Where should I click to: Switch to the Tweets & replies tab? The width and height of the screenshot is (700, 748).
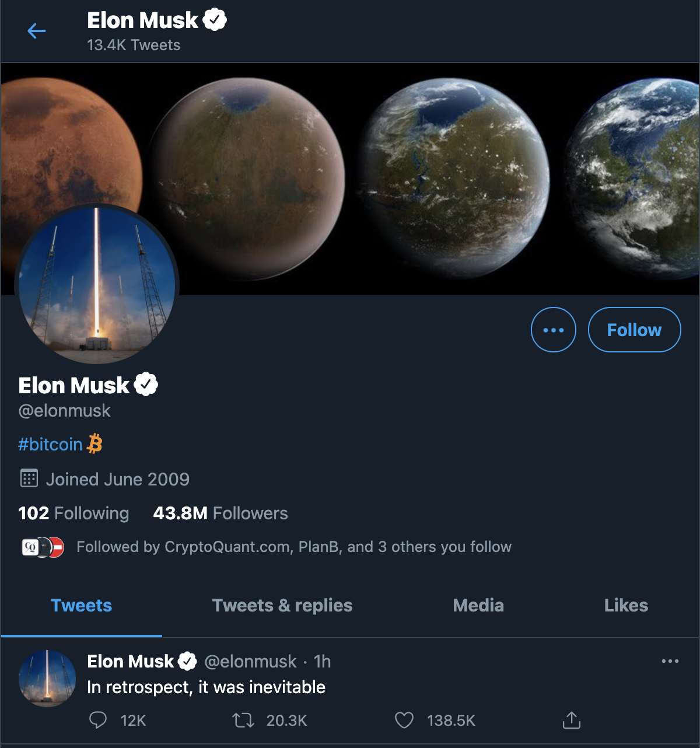coord(282,606)
